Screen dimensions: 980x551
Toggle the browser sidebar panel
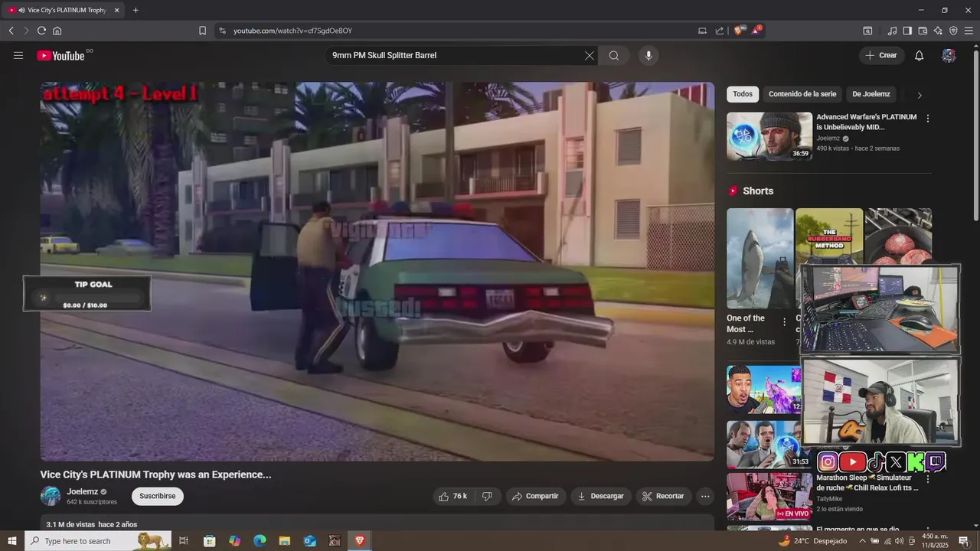coord(907,31)
